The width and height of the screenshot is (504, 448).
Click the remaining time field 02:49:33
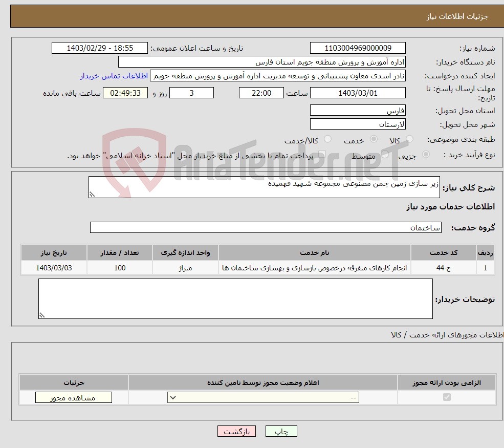[125, 93]
